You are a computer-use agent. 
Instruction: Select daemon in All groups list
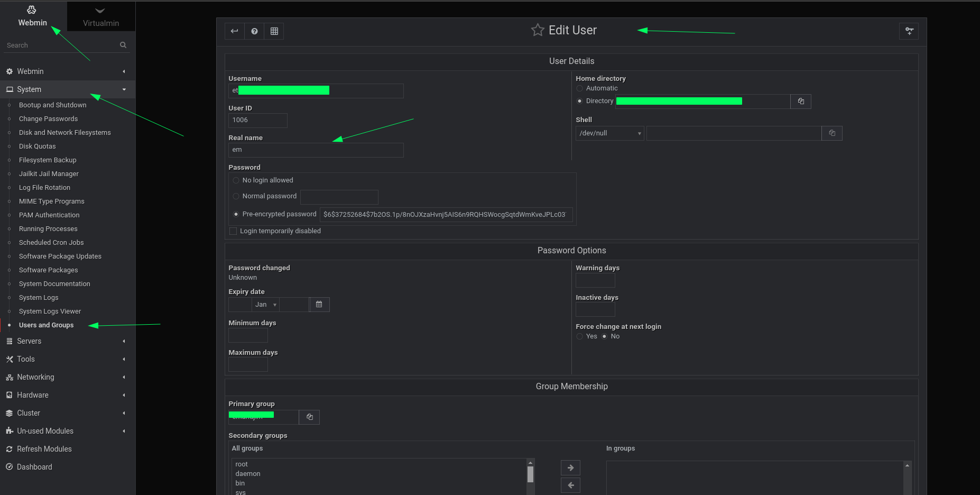click(247, 474)
